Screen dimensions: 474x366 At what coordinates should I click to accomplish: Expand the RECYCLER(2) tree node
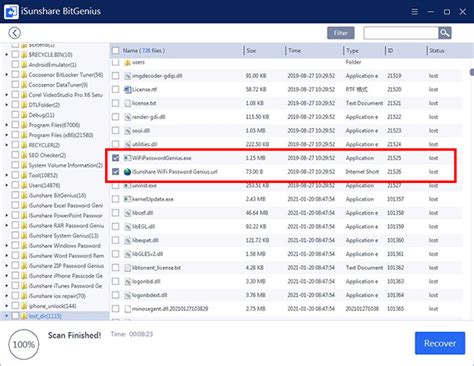[x=6, y=145]
